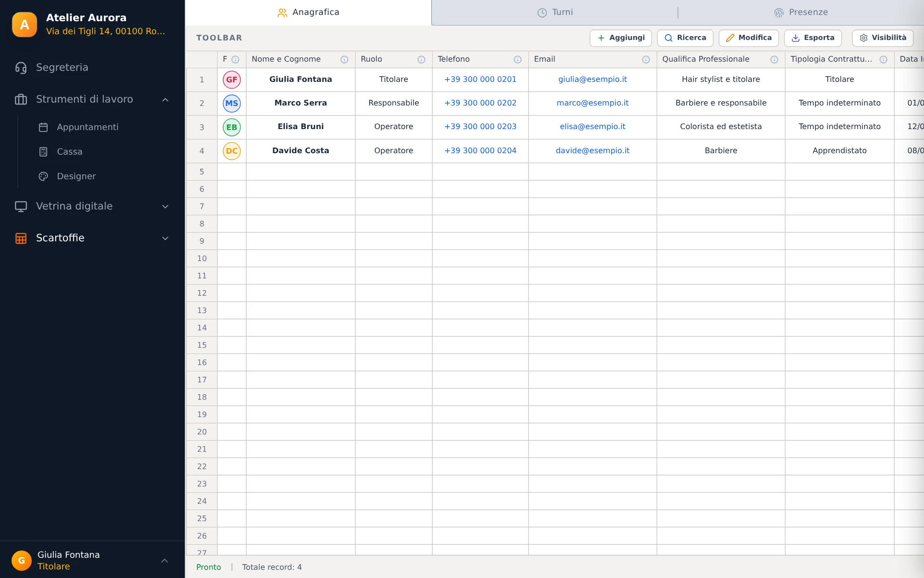Click info icon on Nome e Cognome column

345,60
